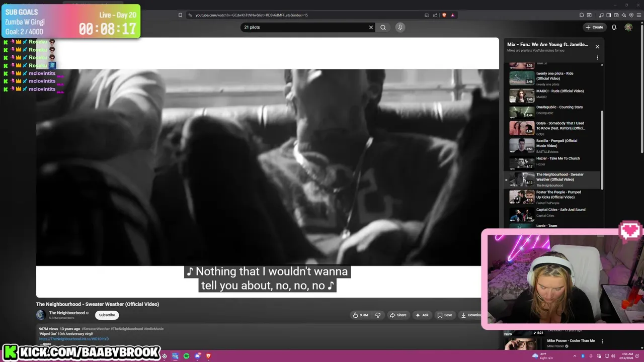The height and width of the screenshot is (362, 644).
Task: Open the YouTube account avatar menu
Action: coord(628,27)
